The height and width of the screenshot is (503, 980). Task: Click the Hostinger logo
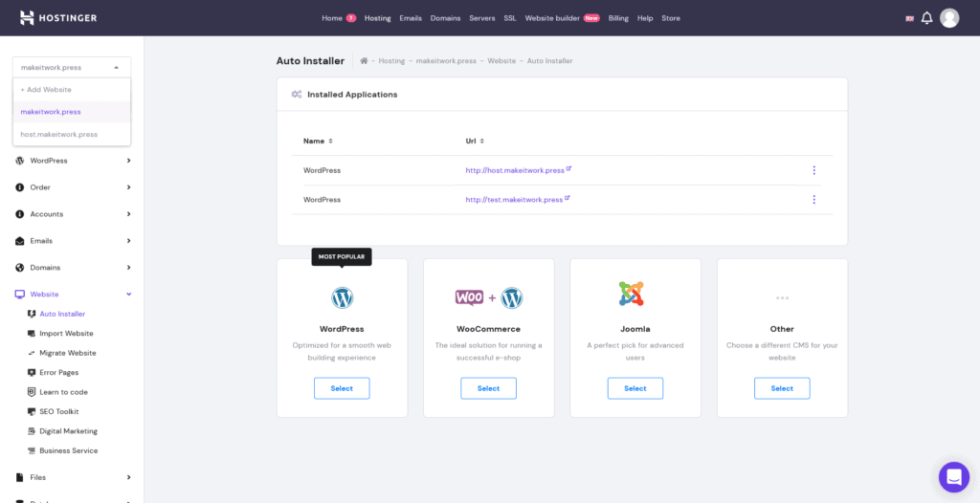point(58,17)
